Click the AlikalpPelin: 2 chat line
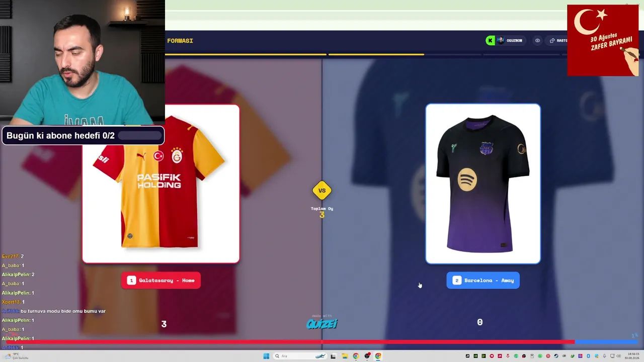The image size is (644, 362). (x=18, y=275)
